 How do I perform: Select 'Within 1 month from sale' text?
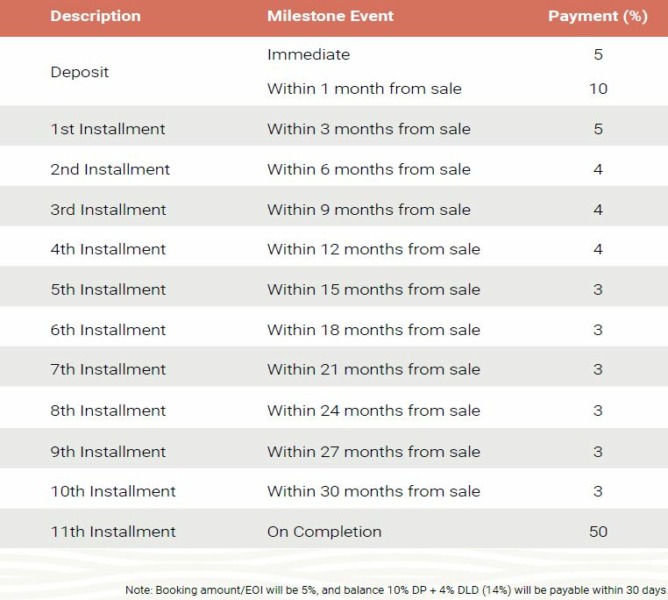pyautogui.click(x=364, y=89)
